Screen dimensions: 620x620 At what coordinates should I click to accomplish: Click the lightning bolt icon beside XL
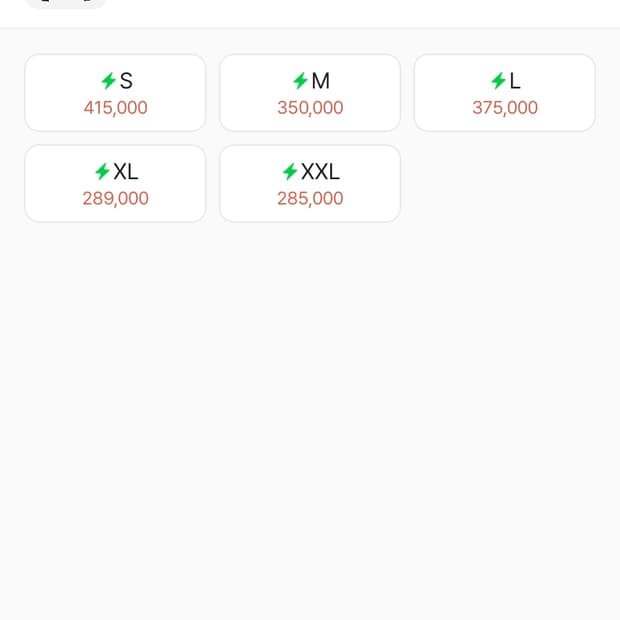pos(102,172)
